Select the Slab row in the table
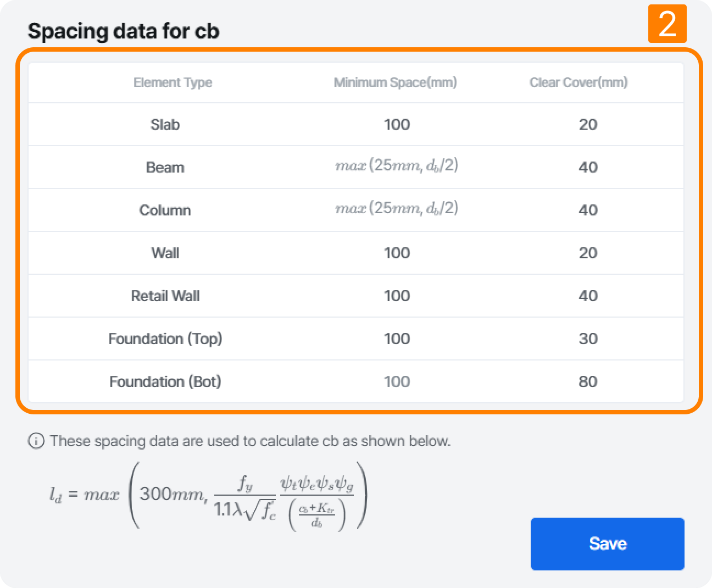The image size is (712, 588). (x=165, y=124)
